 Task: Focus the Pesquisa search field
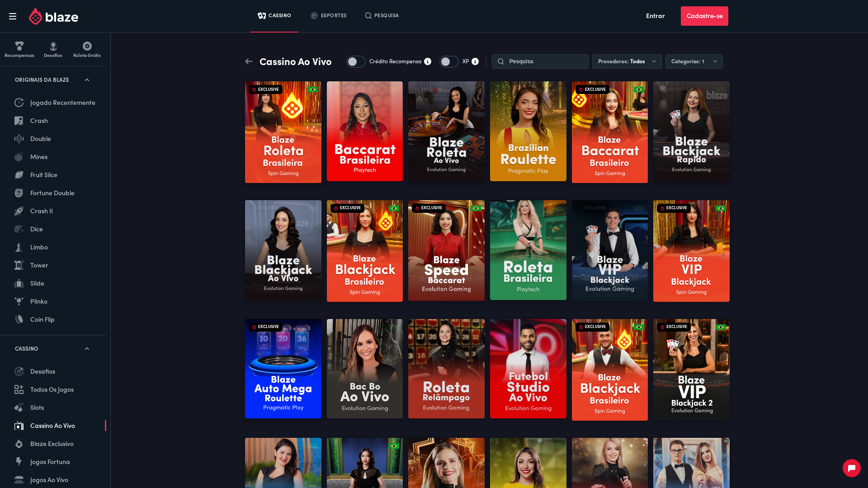pyautogui.click(x=540, y=61)
